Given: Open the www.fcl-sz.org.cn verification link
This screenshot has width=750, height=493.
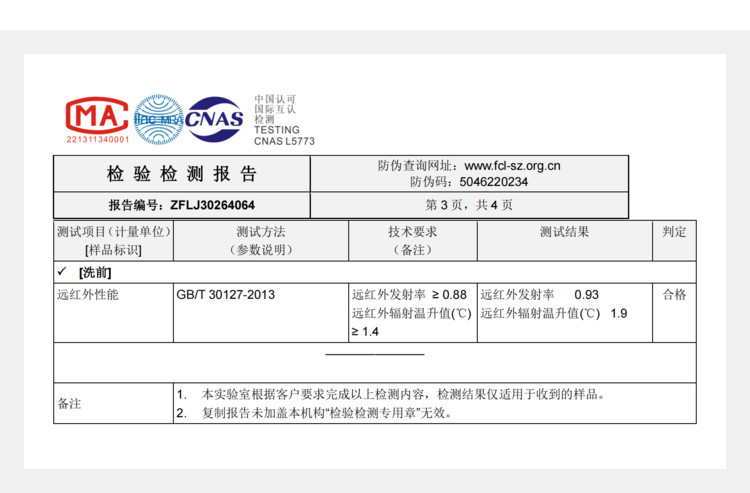Looking at the screenshot, I should tap(512, 166).
